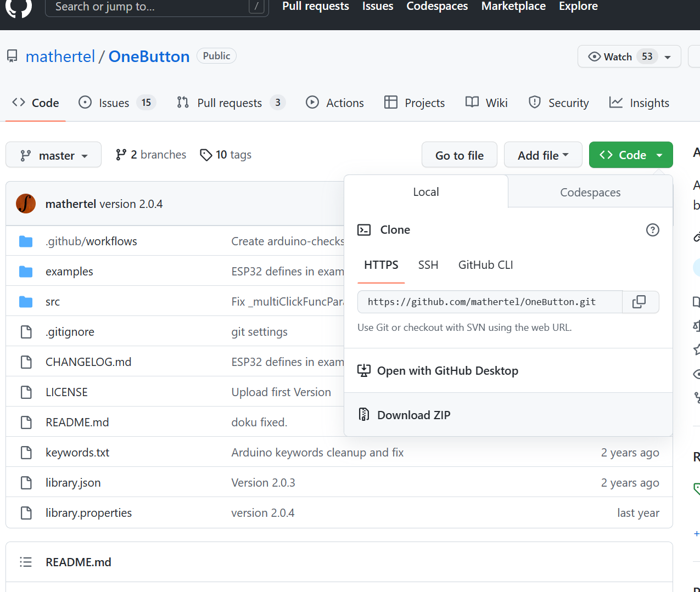Click the Open with GitHub Desktop icon
700x592 pixels.
tap(364, 371)
